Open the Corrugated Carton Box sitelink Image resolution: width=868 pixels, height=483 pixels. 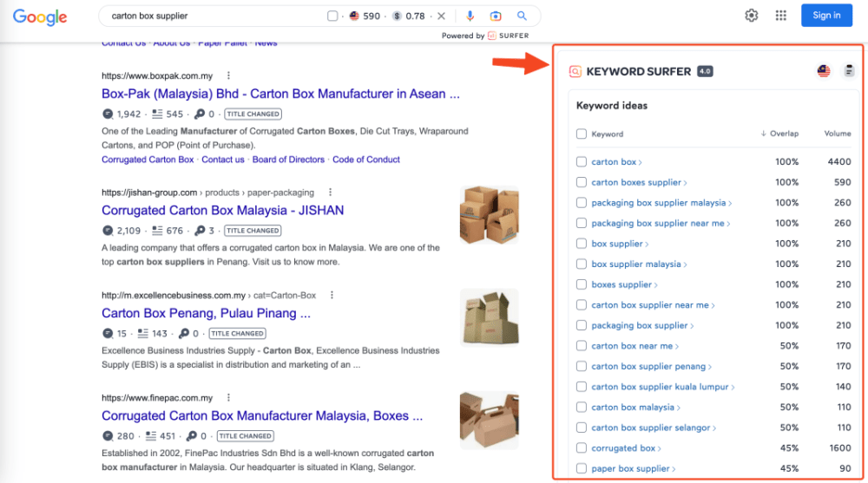(x=148, y=160)
